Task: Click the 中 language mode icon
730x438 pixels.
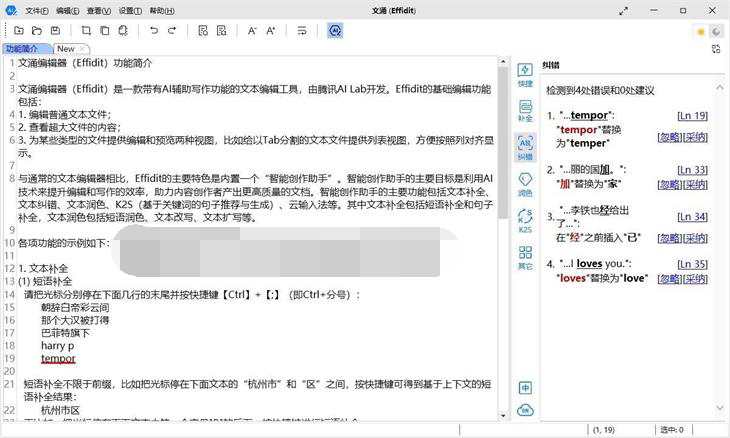Action: pyautogui.click(x=525, y=387)
